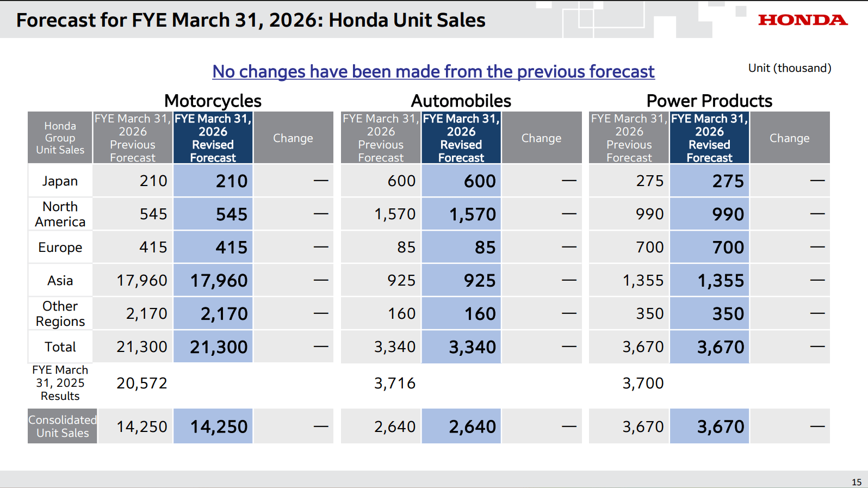Click the slide title about Honda Unit Sales
This screenshot has height=488, width=868.
(251, 20)
